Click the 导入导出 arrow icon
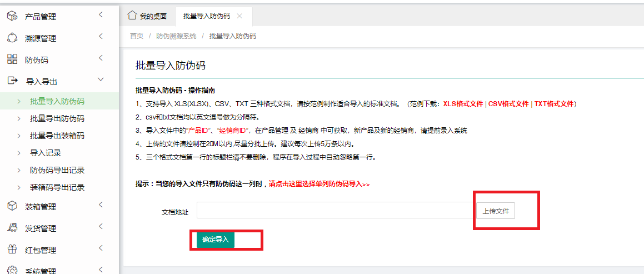This screenshot has height=274, width=644. [12, 81]
